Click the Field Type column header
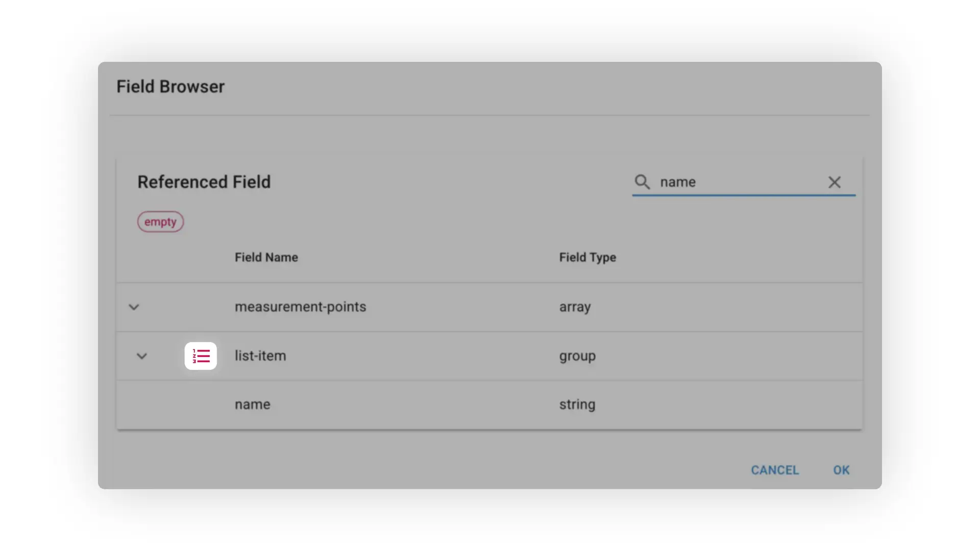The width and height of the screenshot is (980, 551). click(x=587, y=258)
